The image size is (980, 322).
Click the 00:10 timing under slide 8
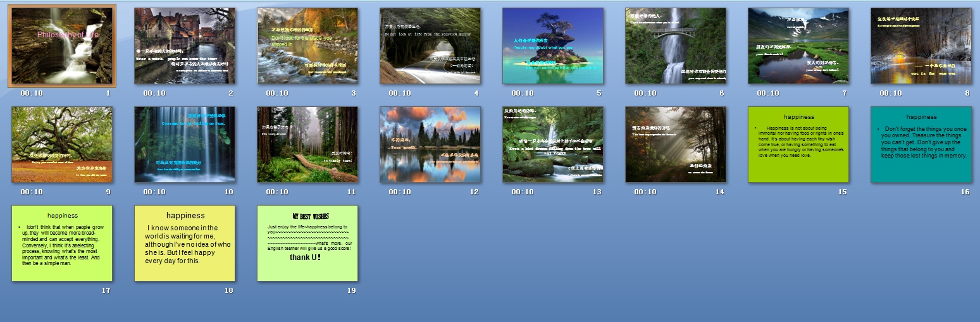click(891, 93)
